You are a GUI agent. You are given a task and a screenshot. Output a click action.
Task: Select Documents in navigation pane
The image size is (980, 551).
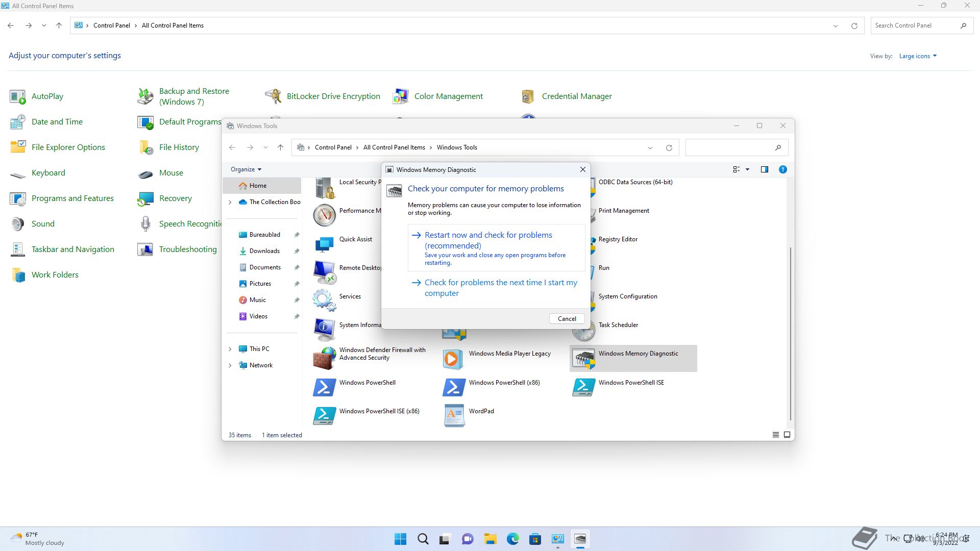pyautogui.click(x=264, y=267)
